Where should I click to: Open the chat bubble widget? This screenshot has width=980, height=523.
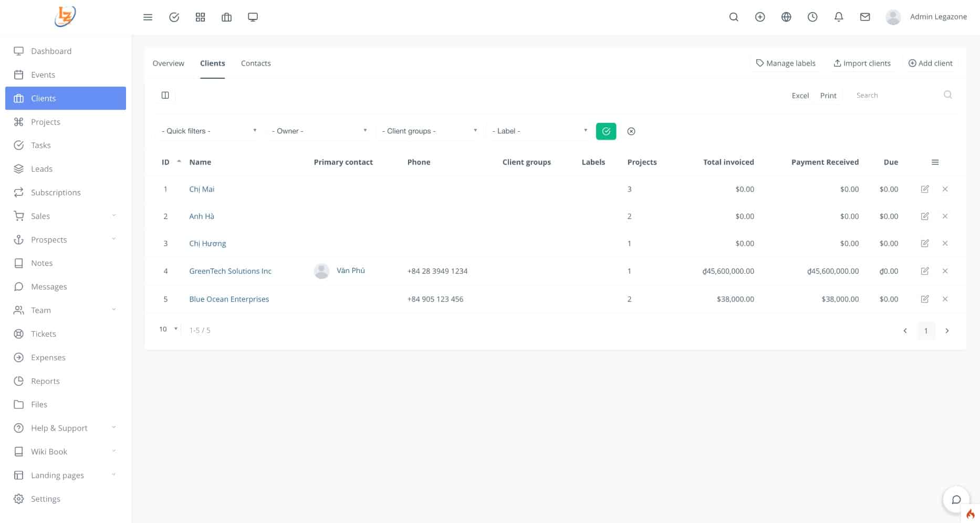click(956, 499)
